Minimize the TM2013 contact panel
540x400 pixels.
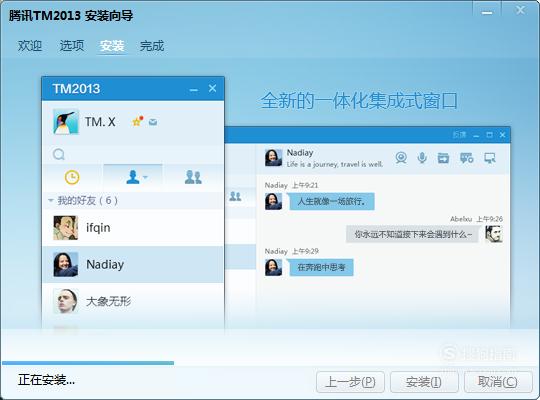point(194,90)
